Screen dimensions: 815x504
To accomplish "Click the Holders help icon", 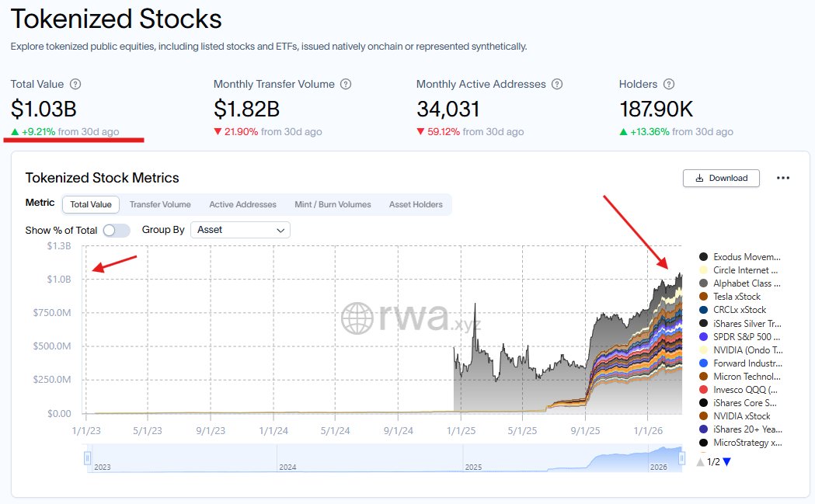I will [670, 84].
